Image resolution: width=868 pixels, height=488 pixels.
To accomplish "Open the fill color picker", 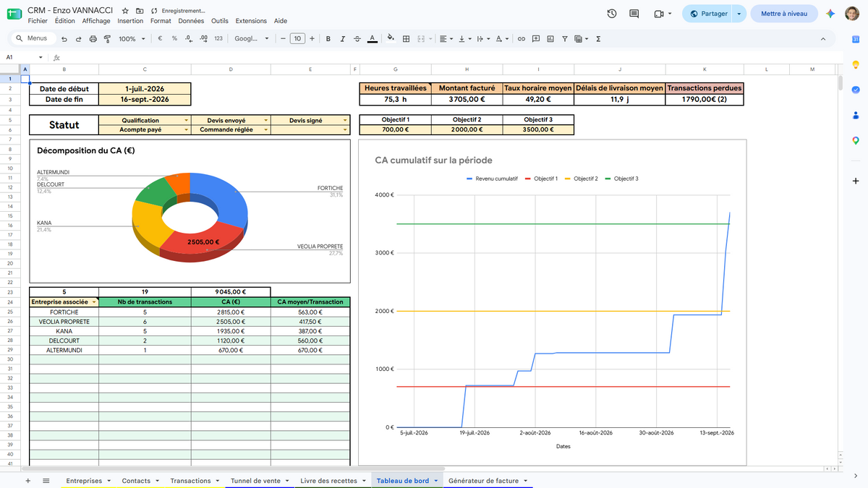I will coord(391,39).
